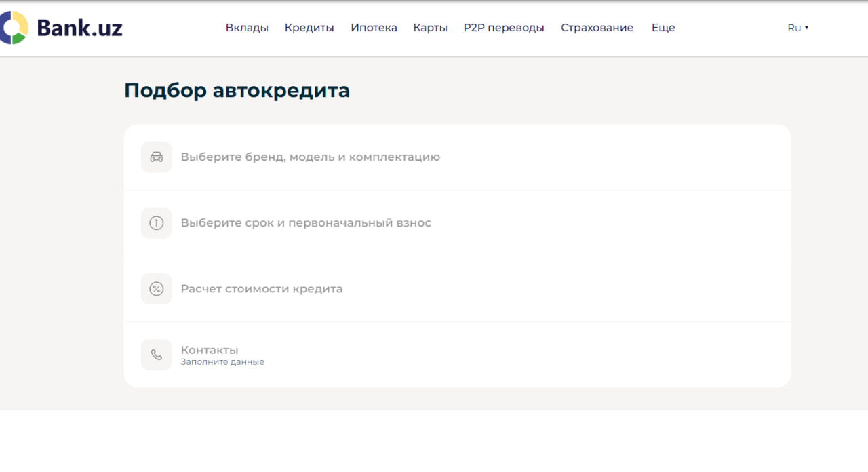The image size is (868, 472).
Task: Open the Вклады menu item
Action: pos(247,28)
